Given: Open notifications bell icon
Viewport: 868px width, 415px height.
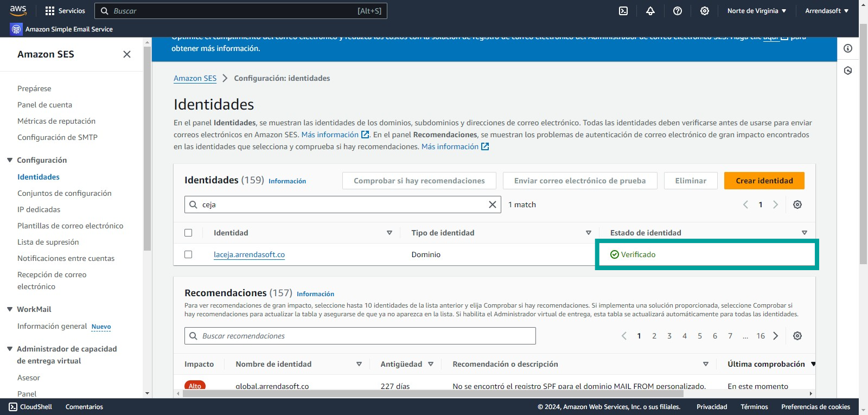Looking at the screenshot, I should coord(650,11).
